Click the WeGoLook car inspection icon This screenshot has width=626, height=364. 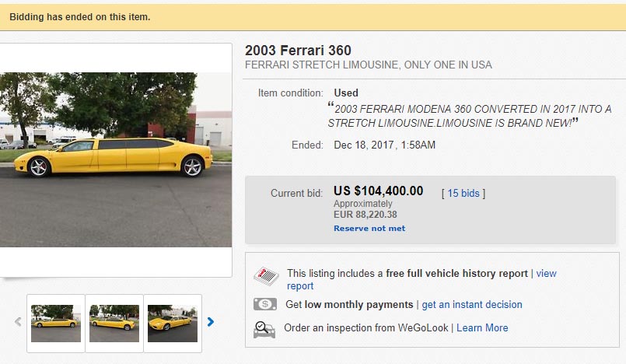coord(264,329)
